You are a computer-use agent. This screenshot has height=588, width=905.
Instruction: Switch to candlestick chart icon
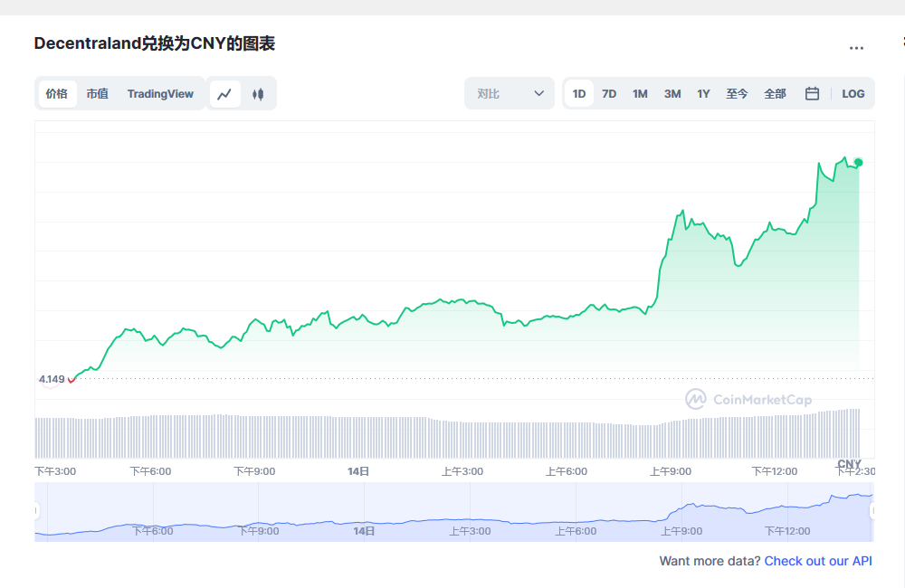pyautogui.click(x=258, y=94)
